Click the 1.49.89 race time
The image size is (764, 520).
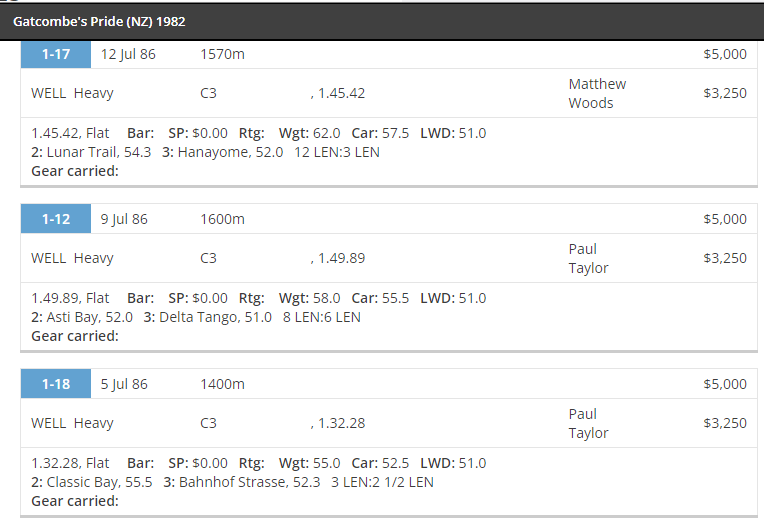pyautogui.click(x=341, y=258)
